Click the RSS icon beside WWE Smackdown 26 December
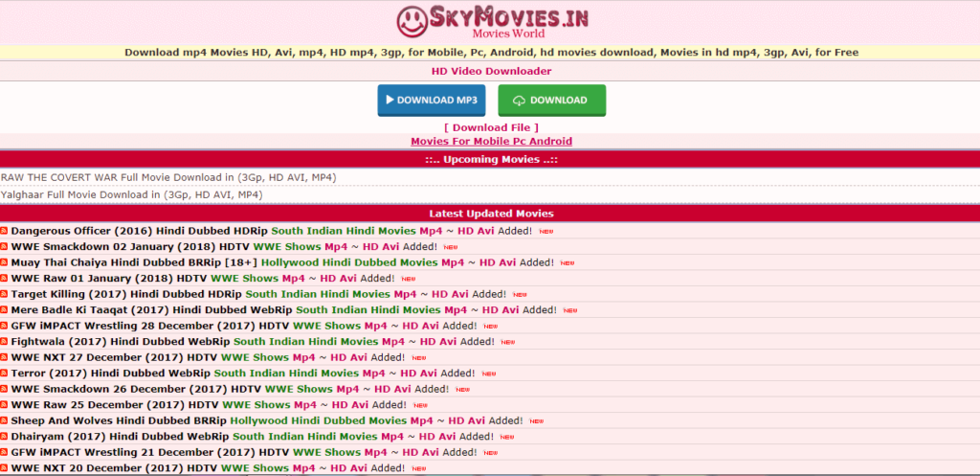 point(4,389)
